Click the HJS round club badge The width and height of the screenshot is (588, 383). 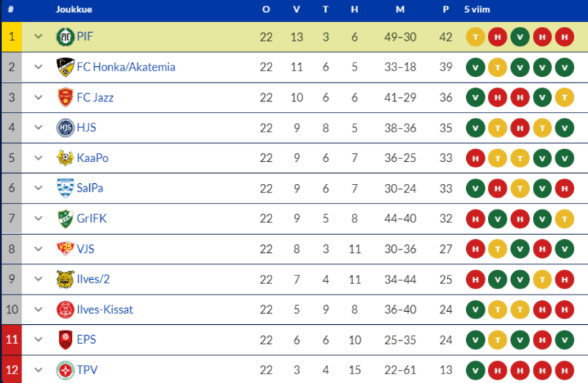[65, 128]
